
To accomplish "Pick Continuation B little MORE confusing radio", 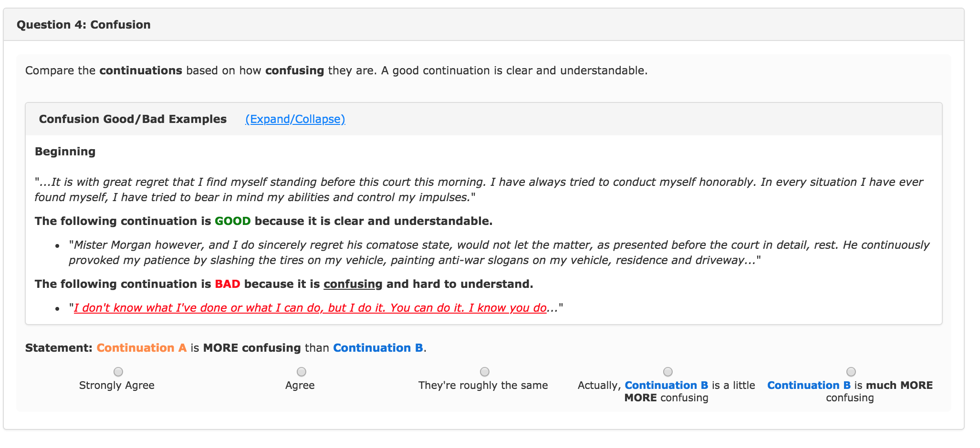I will coord(668,372).
